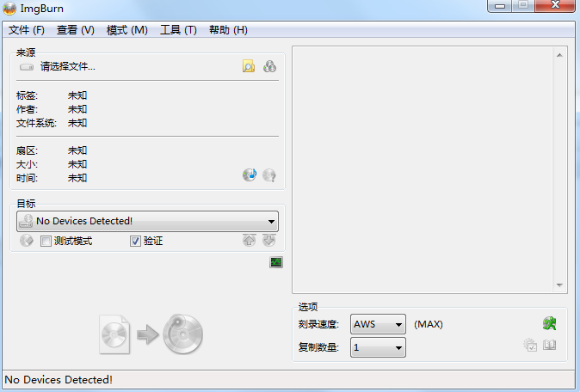Open the 文件 (F) menu

point(27,30)
